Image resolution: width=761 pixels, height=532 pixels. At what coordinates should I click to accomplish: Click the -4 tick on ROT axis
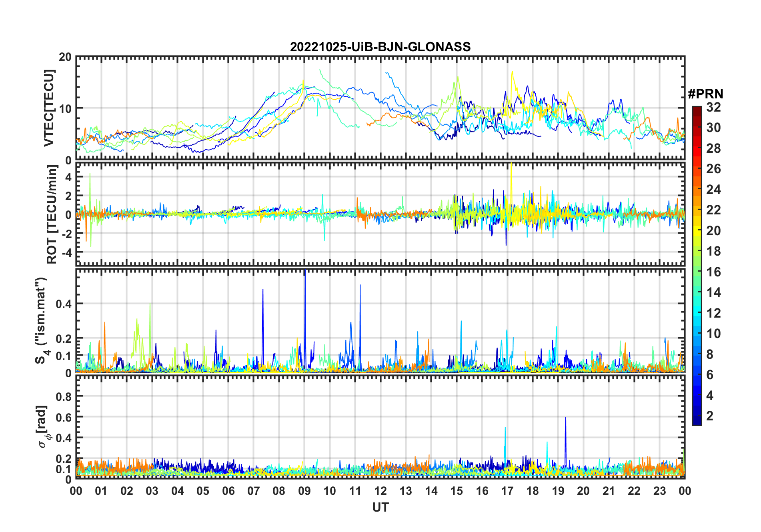pyautogui.click(x=66, y=252)
